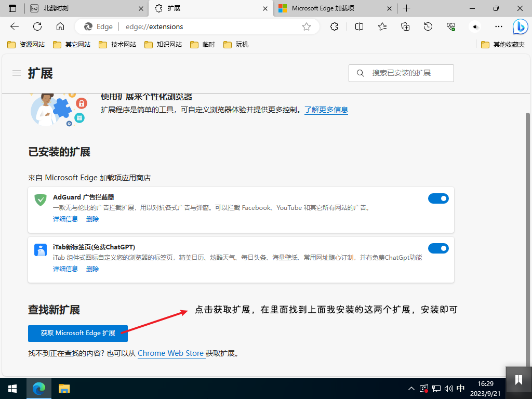
Task: Open the 玩机 bookmark folder
Action: [236, 45]
